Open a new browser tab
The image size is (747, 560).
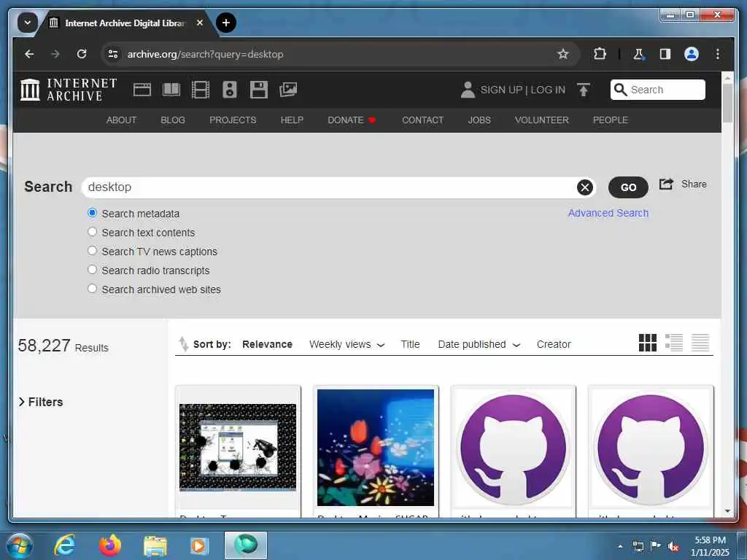pyautogui.click(x=226, y=23)
